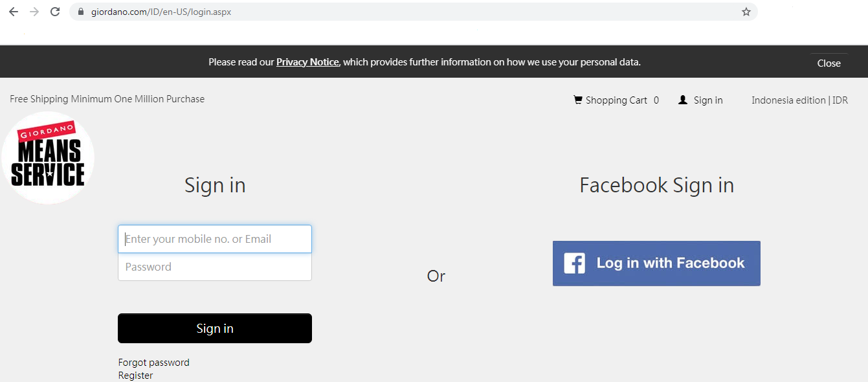Click the browser address bar URL
Screen dimensions: 868x382
click(x=161, y=12)
